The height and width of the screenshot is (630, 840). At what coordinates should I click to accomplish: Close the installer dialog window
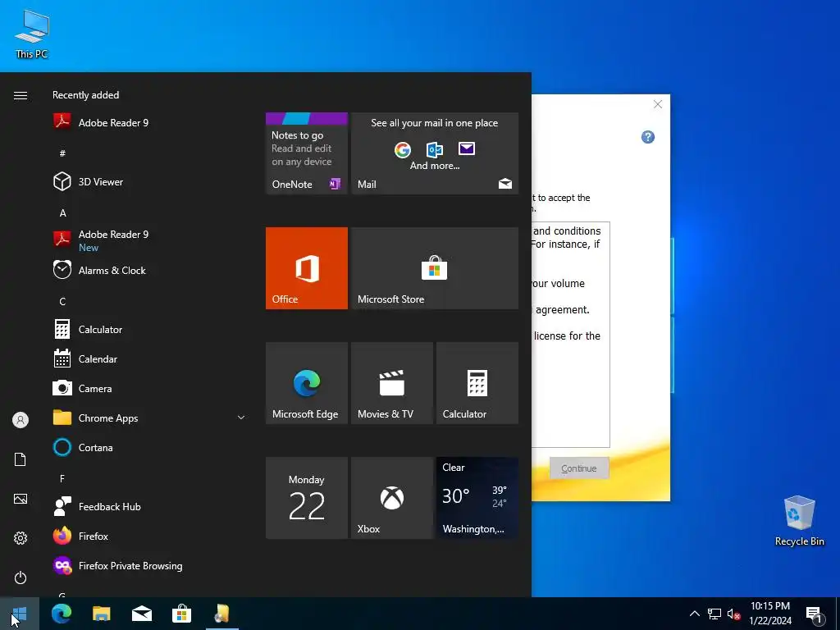coord(658,104)
